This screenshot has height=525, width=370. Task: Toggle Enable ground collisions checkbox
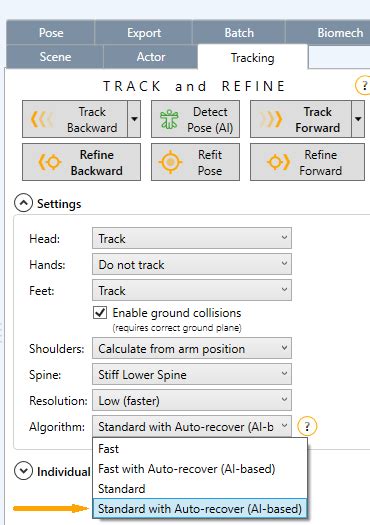[100, 313]
